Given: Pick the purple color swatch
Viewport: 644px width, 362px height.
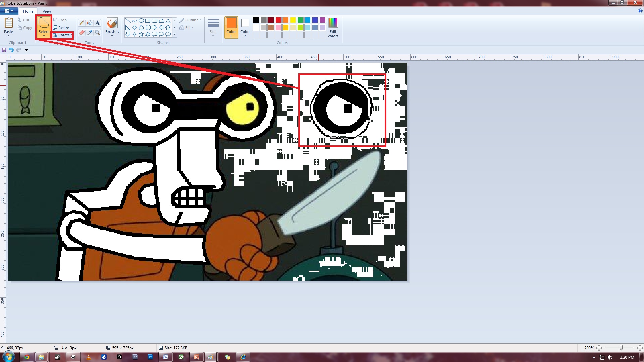Looking at the screenshot, I should click(x=323, y=20).
